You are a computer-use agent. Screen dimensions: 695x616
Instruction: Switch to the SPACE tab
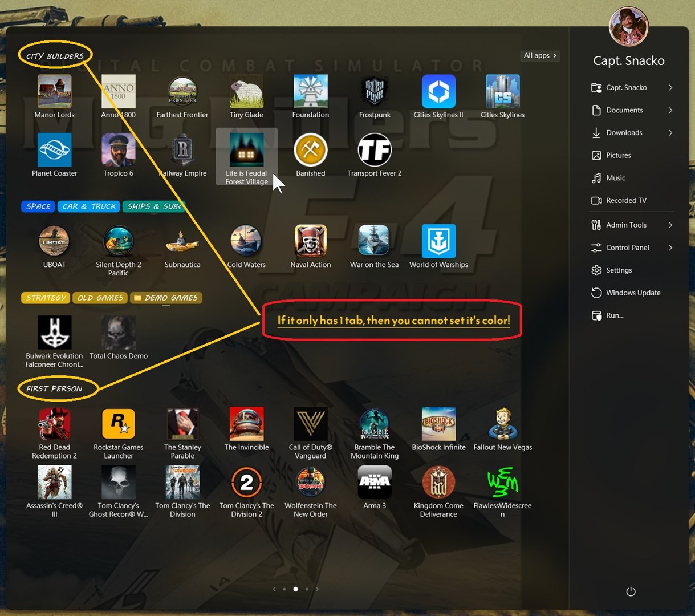point(38,206)
